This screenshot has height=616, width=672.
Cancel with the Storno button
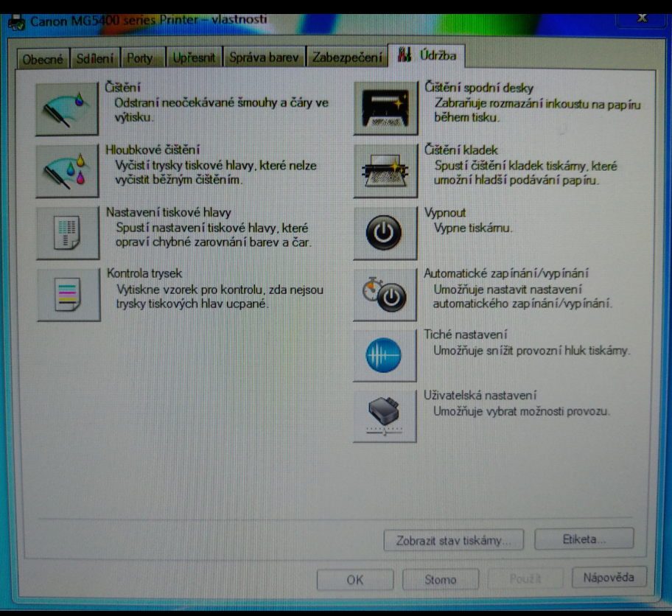[x=441, y=579]
